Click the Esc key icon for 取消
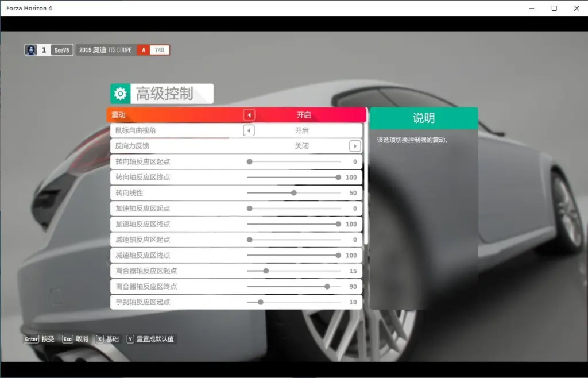588x378 pixels. (68, 339)
